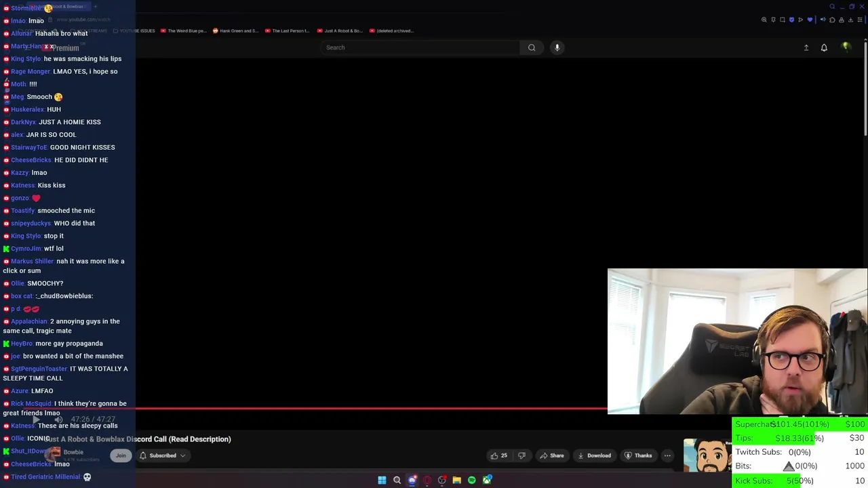The image size is (868, 488).
Task: Click chat message 'JUST A HOMIE KISS'
Action: (70, 122)
